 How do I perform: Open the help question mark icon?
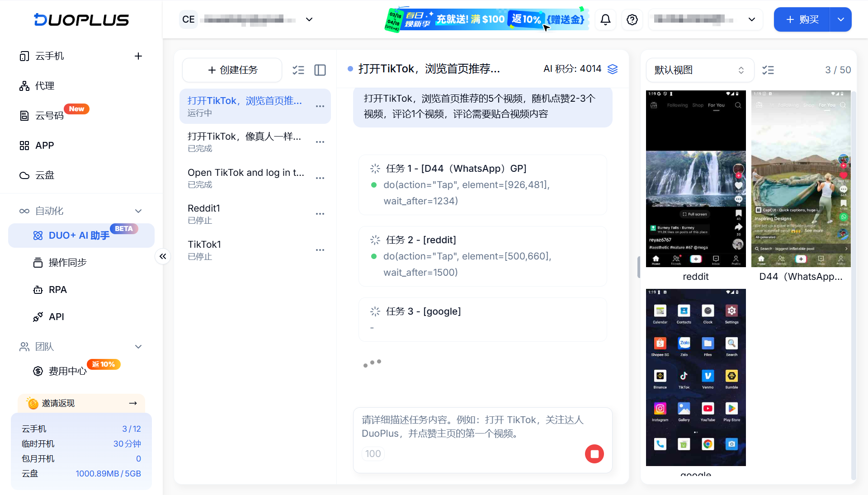[x=632, y=19]
